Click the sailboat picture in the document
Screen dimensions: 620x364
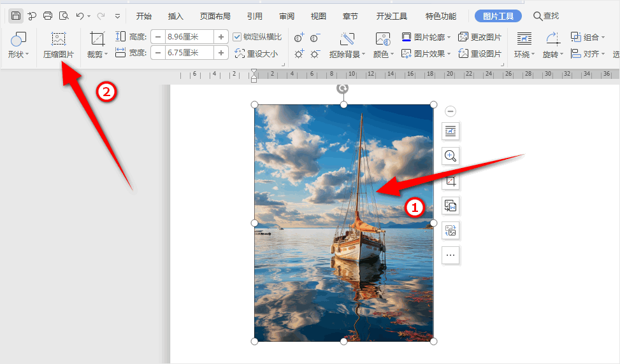tap(343, 223)
